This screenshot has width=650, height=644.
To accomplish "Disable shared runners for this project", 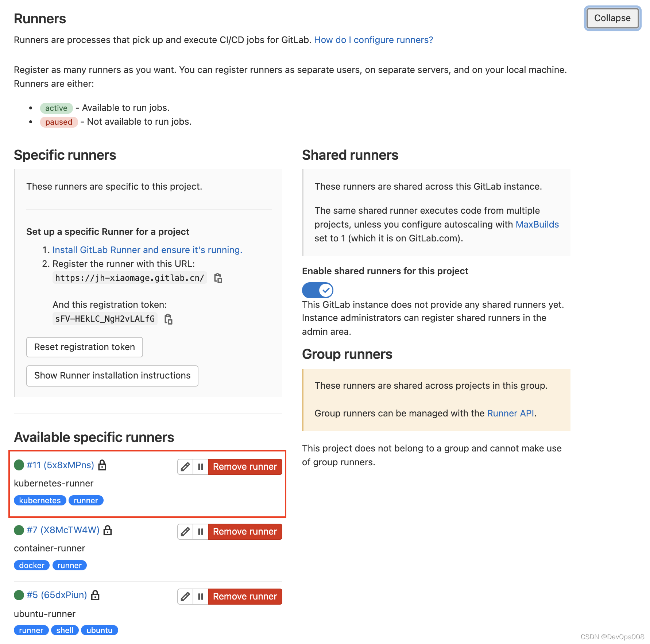I will [317, 290].
